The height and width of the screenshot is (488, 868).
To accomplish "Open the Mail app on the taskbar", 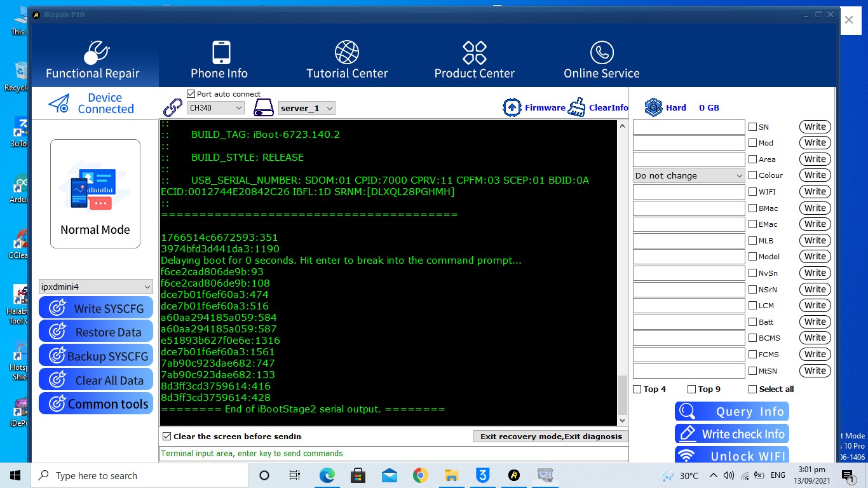I will pyautogui.click(x=389, y=475).
